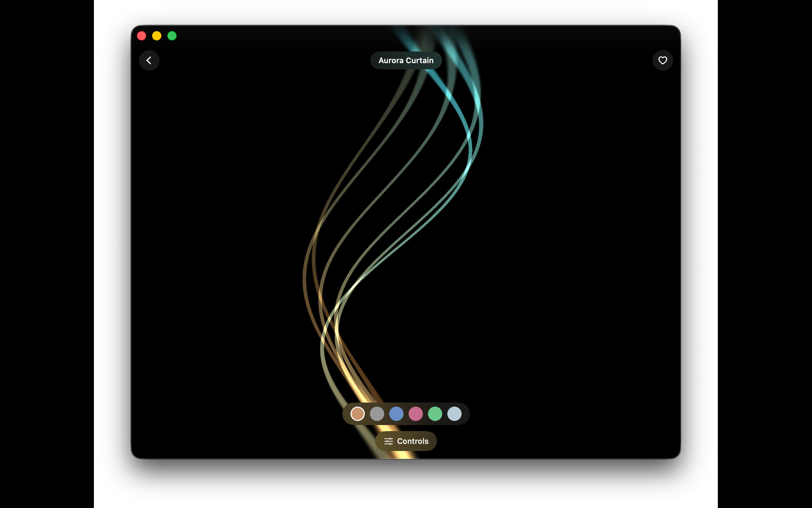This screenshot has height=508, width=812.
Task: Close the window with the red button
Action: point(142,36)
